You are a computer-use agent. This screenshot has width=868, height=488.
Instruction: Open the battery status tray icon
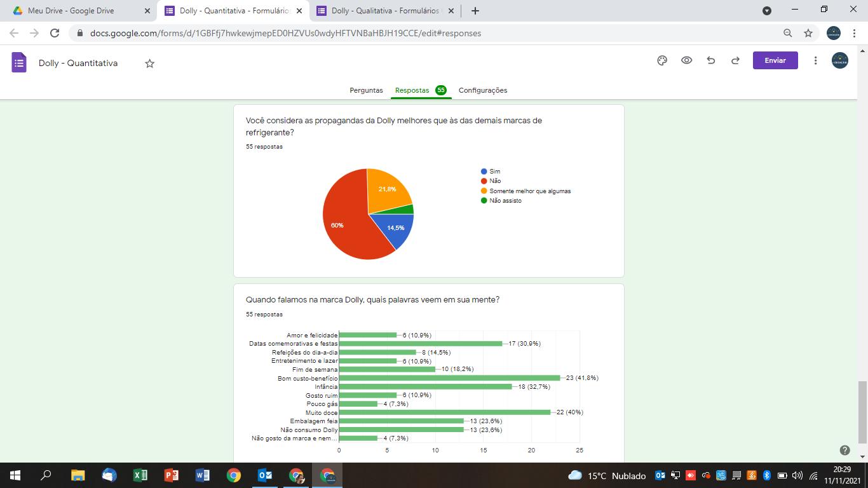782,475
